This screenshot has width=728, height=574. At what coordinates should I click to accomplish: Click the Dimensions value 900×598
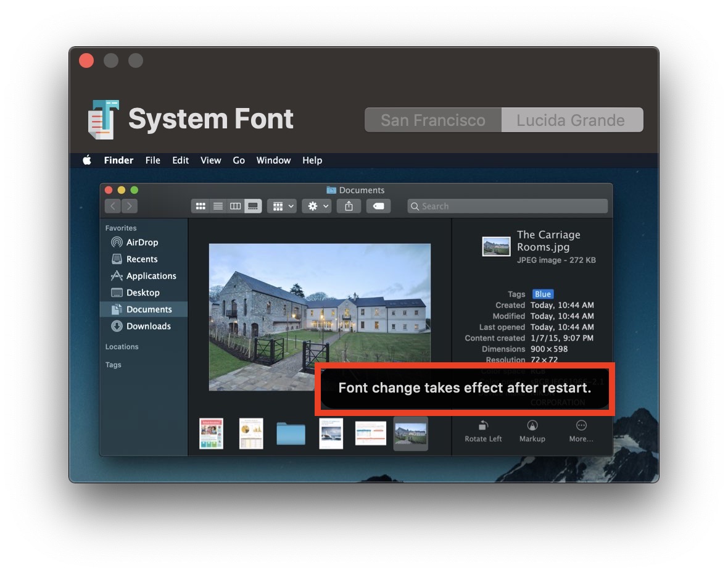point(549,349)
